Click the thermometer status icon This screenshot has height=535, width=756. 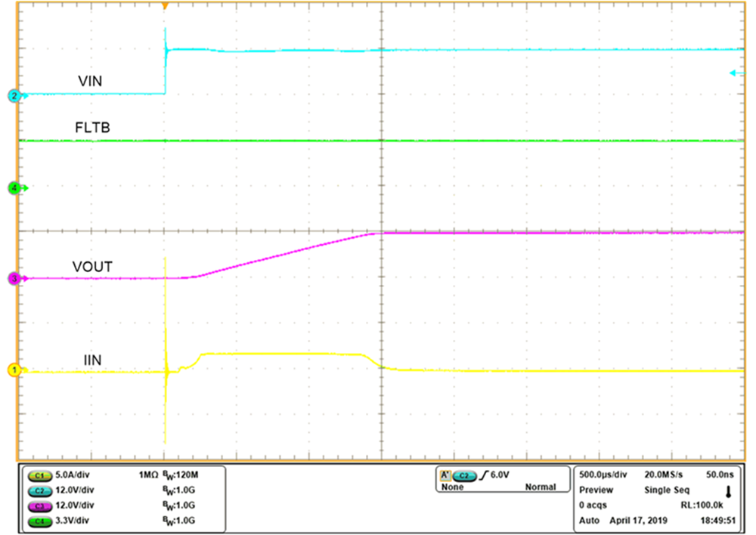click(x=727, y=493)
